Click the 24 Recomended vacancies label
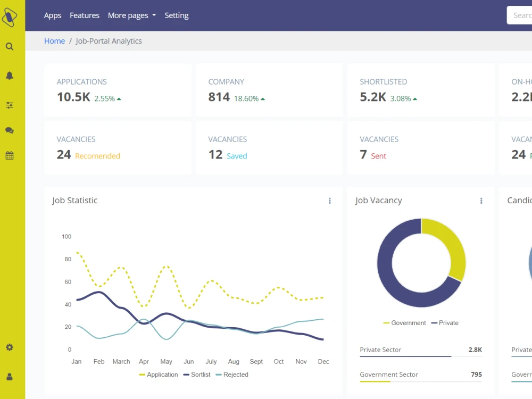This screenshot has height=399, width=532. (97, 156)
